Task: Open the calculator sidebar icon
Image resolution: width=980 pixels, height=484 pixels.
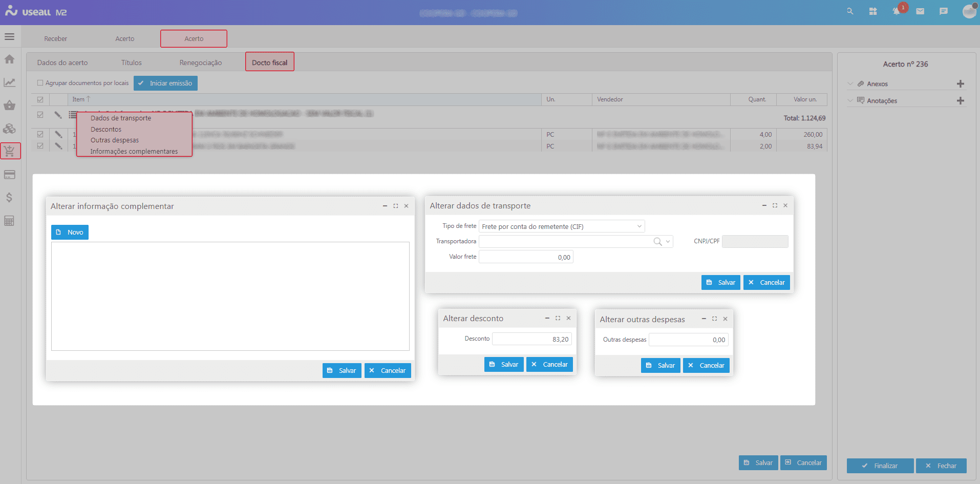Action: tap(9, 220)
